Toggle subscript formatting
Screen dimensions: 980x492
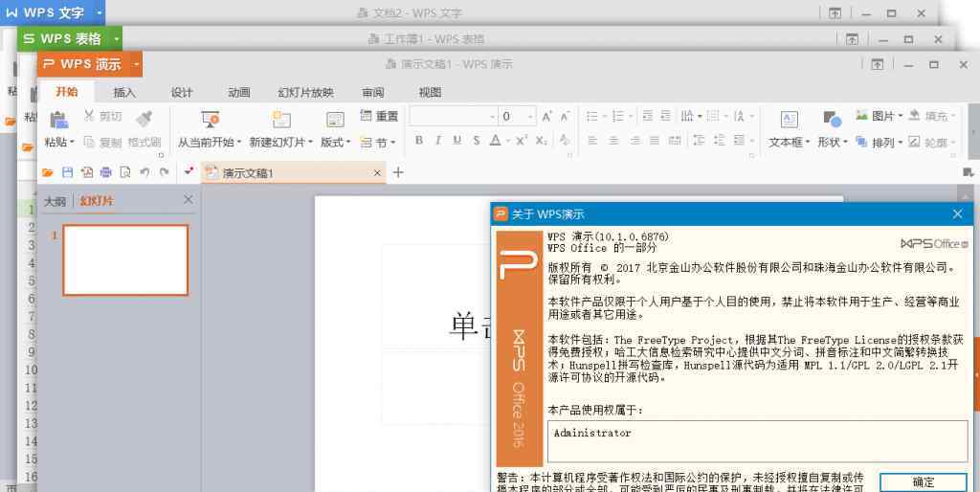coord(542,141)
